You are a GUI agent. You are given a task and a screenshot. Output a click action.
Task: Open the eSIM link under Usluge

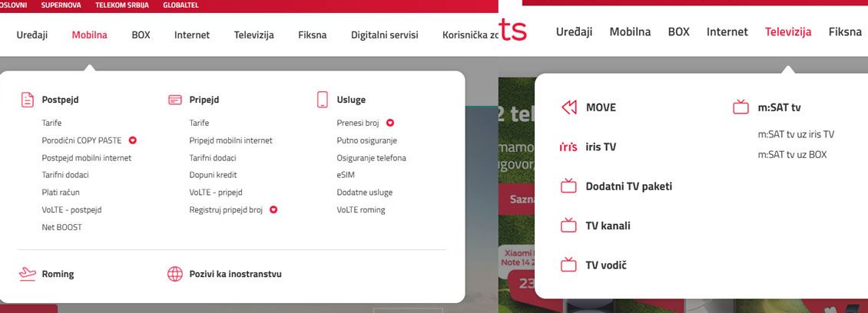346,175
